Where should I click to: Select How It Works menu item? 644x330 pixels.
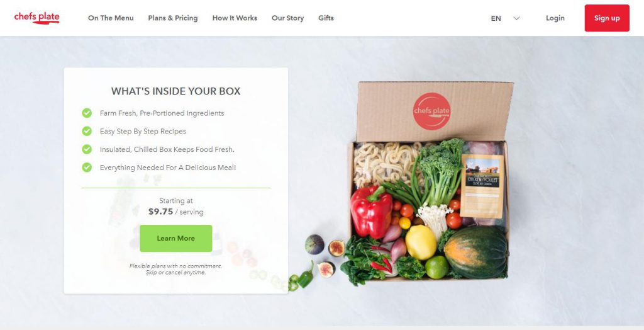pos(235,18)
